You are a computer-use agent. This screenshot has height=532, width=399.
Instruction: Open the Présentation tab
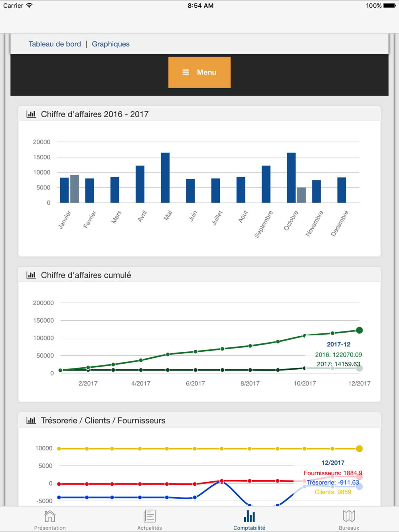click(x=50, y=520)
